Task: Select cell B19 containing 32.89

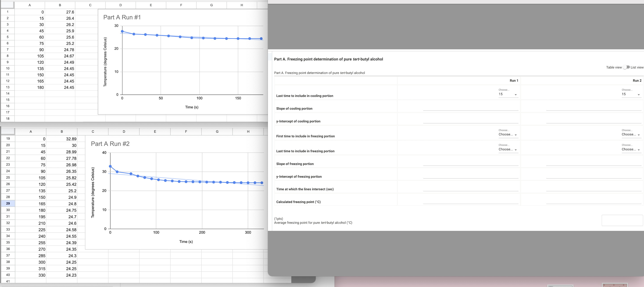Action: point(61,139)
